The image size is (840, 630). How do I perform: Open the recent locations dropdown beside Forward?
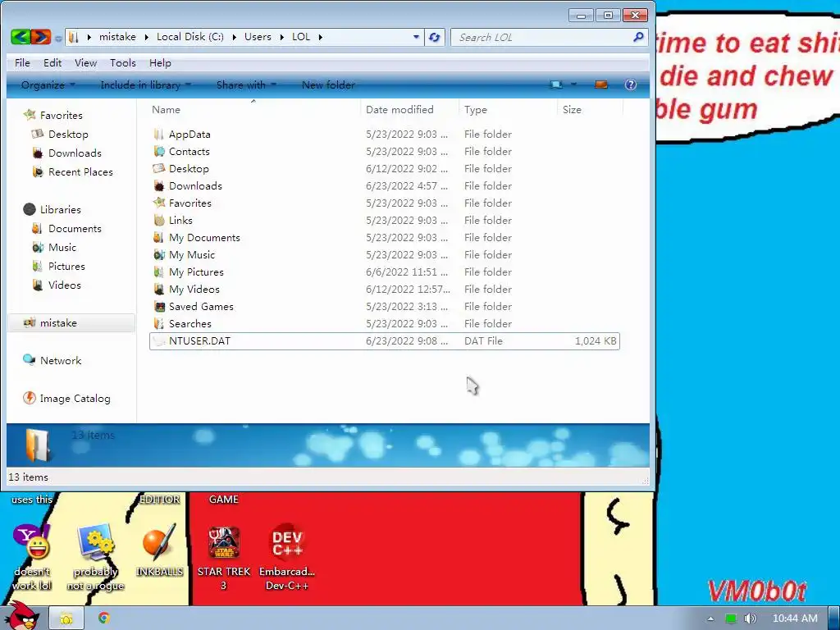coord(58,38)
